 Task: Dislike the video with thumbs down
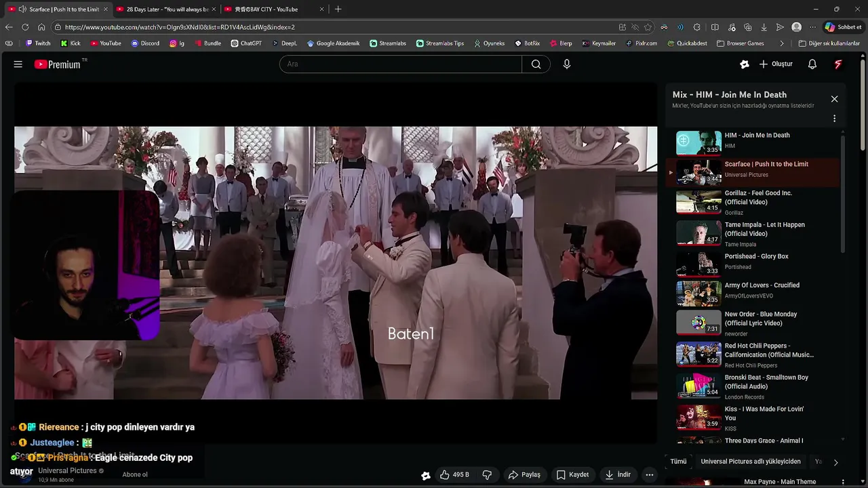pyautogui.click(x=487, y=474)
